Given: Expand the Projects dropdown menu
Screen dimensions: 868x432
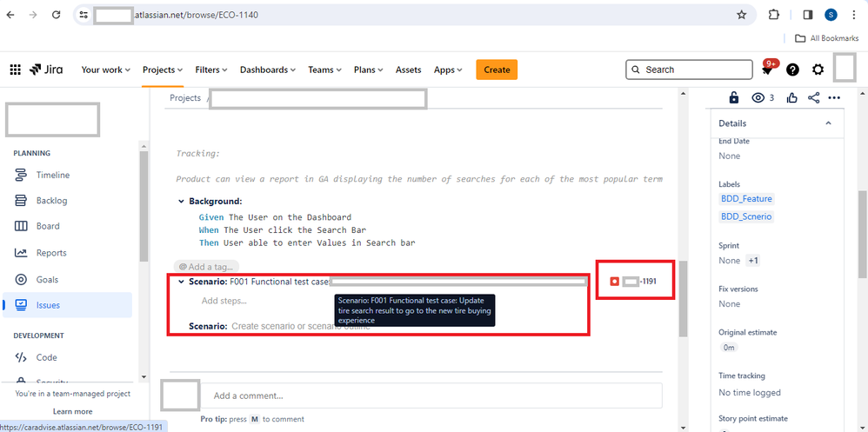Looking at the screenshot, I should pos(163,70).
